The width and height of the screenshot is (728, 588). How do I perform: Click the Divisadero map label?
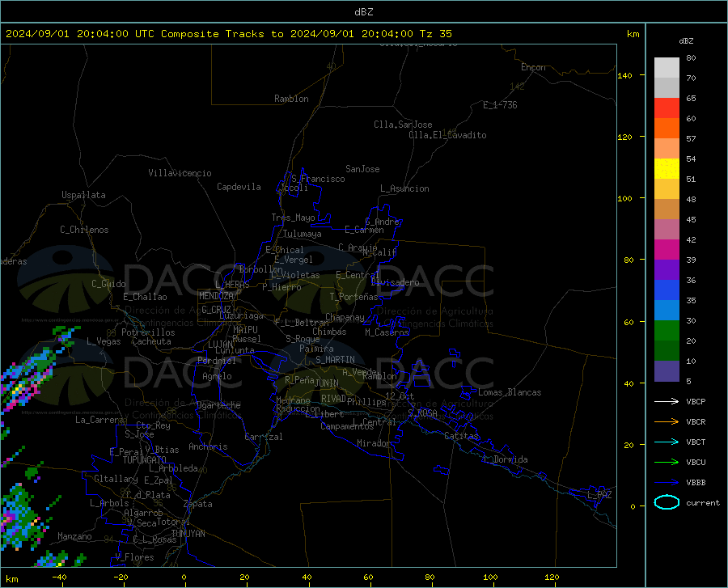(x=395, y=282)
